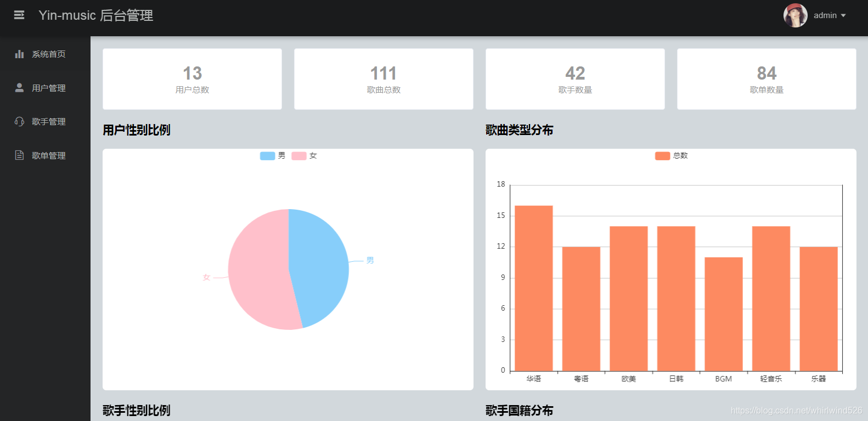Image resolution: width=868 pixels, height=421 pixels.
Task: Click the bar chart icon beside 系统首页
Action: click(19, 54)
